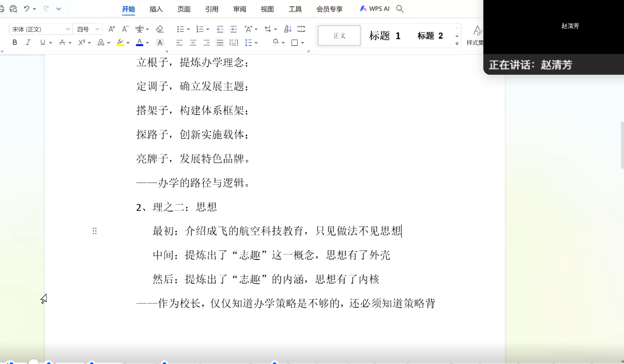Center align text
Viewport: 624px width, 364px height.
193,43
